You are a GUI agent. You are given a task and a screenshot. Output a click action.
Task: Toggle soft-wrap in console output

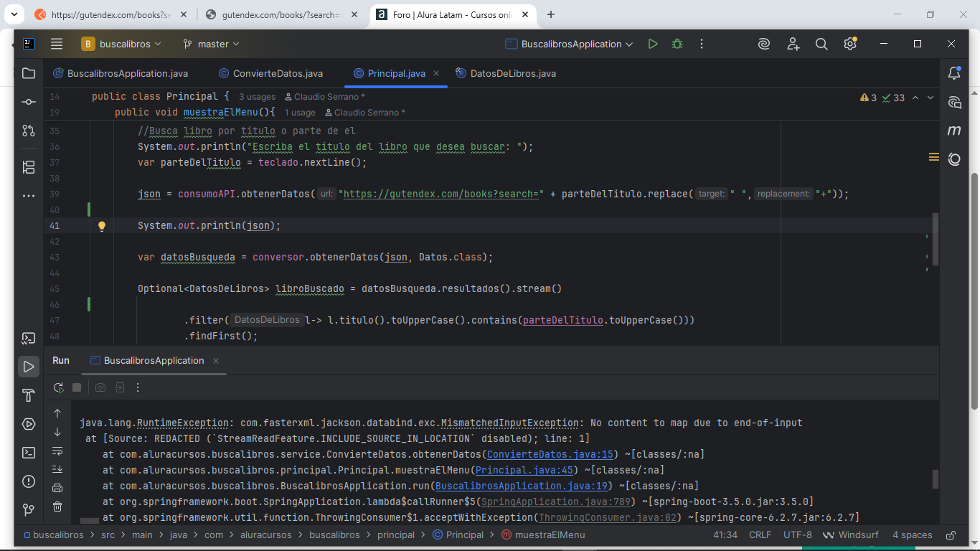point(57,451)
